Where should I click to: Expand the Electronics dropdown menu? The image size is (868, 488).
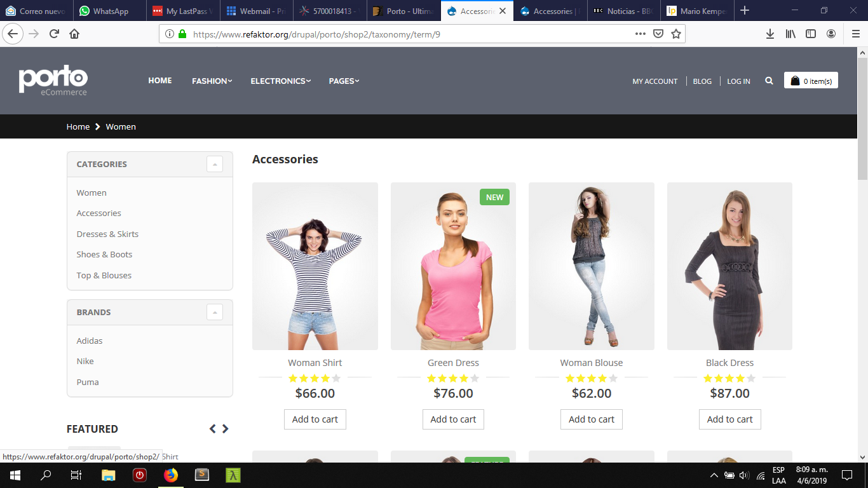pyautogui.click(x=280, y=81)
